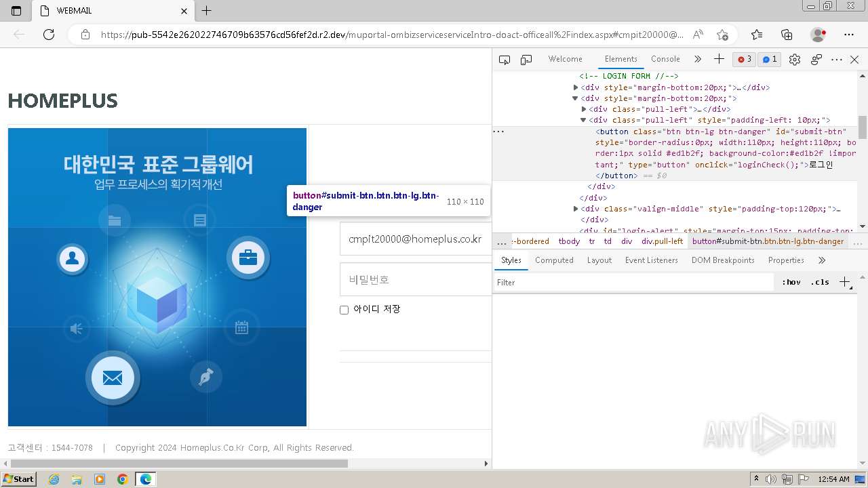This screenshot has height=488, width=868.
Task: Open the 1 issue indicator
Action: click(769, 60)
